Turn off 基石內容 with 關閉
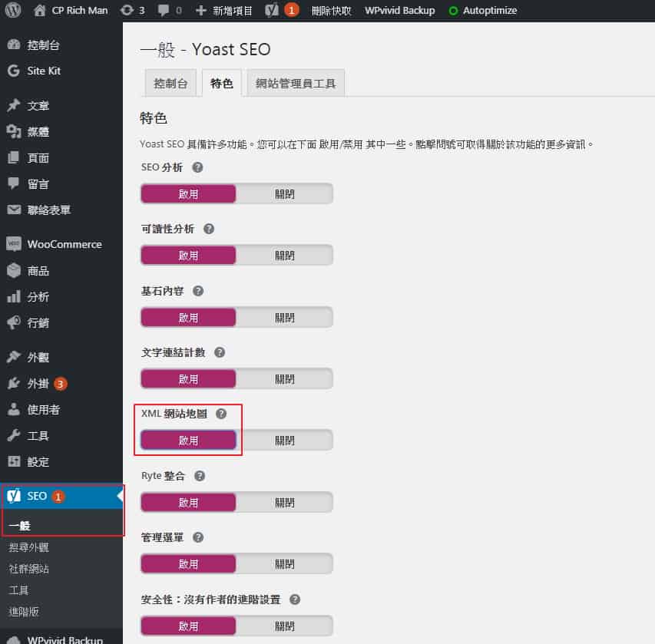 click(x=284, y=318)
